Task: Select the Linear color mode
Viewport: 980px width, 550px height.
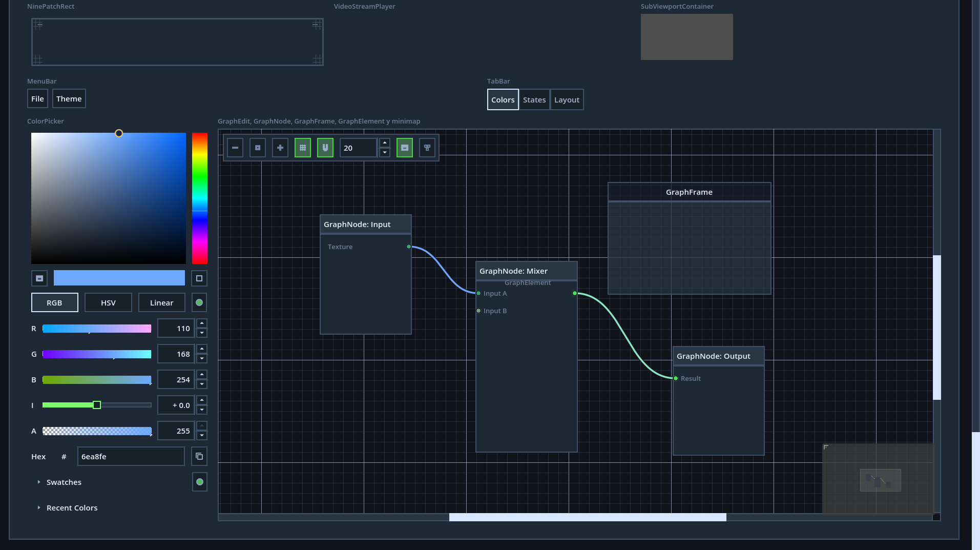Action: coord(161,302)
